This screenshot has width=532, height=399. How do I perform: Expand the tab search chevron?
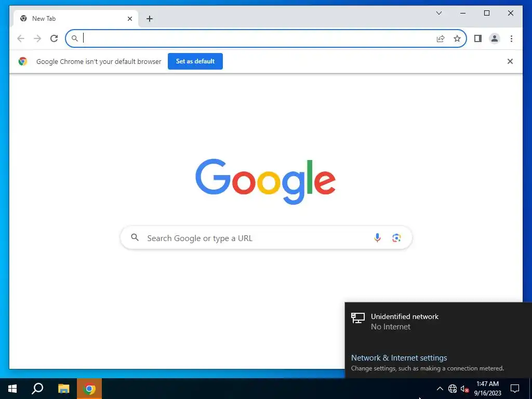[x=439, y=13]
